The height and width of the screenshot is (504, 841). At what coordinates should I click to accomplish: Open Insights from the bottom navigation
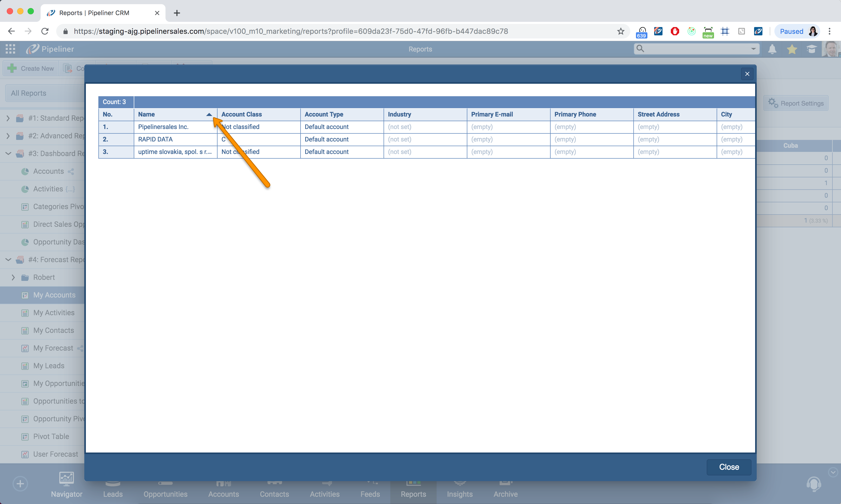coord(460,489)
